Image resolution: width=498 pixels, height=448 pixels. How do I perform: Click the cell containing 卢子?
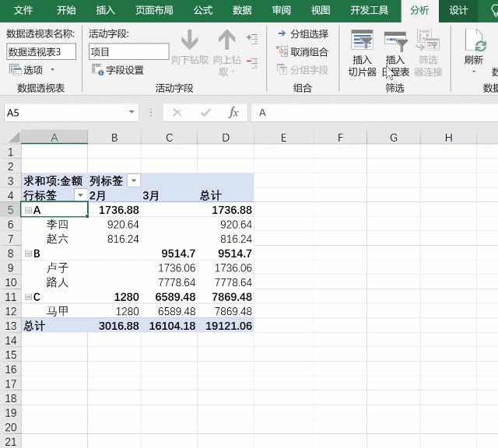pos(54,268)
